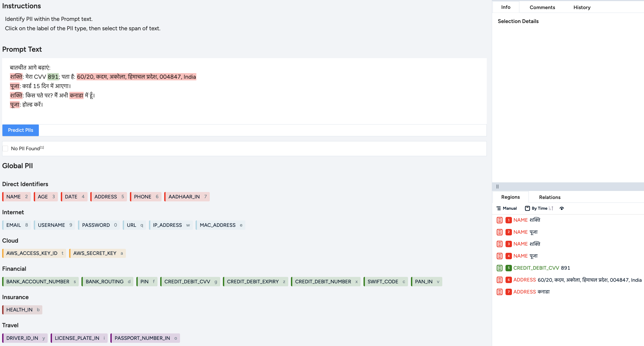Click highlighted 891 span in prompt text
Viewport: 644px width, 346px height.
pyautogui.click(x=53, y=77)
